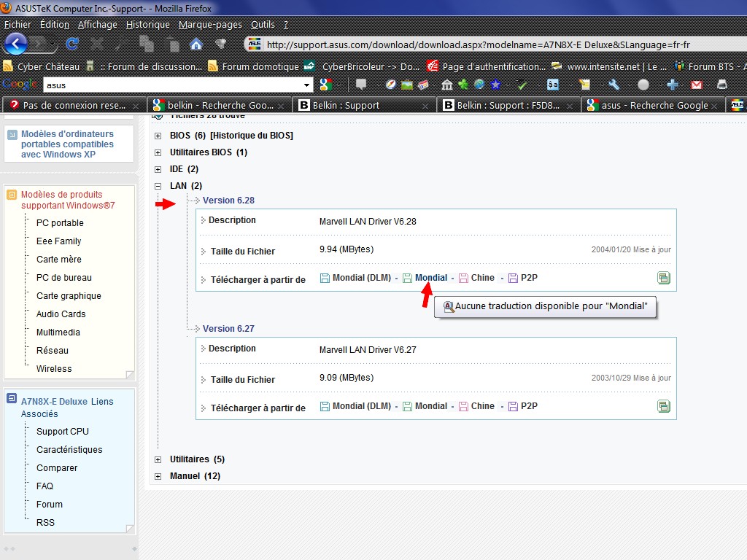The image size is (747, 560).
Task: Open the home page via the Home icon
Action: pos(196,44)
